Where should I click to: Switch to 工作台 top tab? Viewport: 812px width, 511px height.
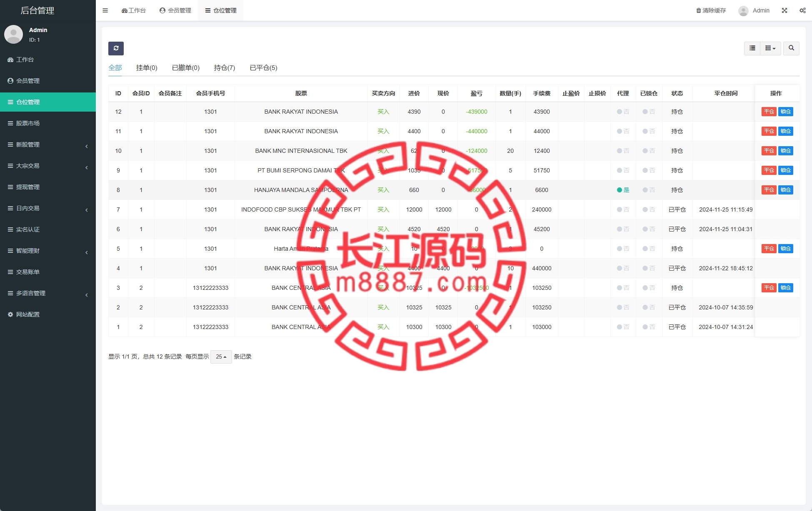pyautogui.click(x=134, y=10)
